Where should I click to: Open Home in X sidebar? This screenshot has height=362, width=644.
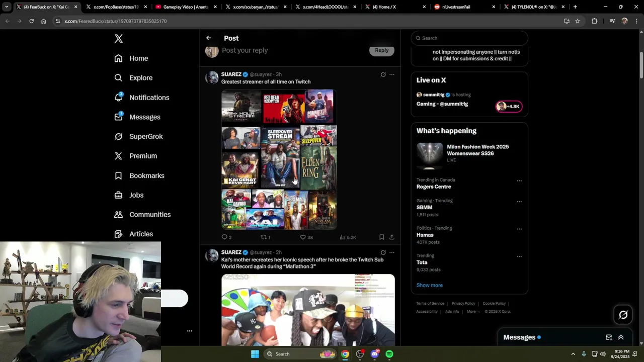pyautogui.click(x=131, y=58)
